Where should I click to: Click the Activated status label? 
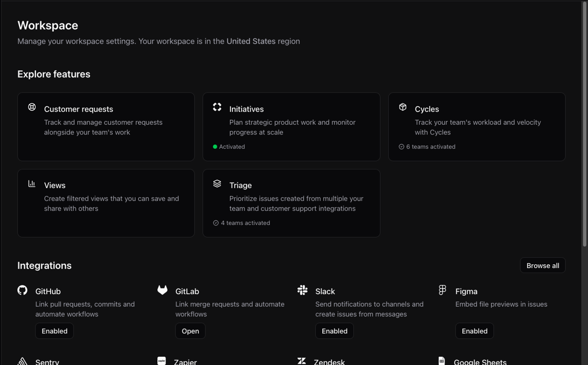[232, 147]
